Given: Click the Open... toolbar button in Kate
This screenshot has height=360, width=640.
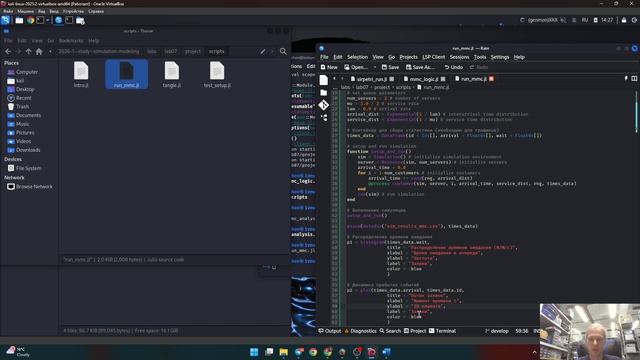Looking at the screenshot, I should (356, 67).
